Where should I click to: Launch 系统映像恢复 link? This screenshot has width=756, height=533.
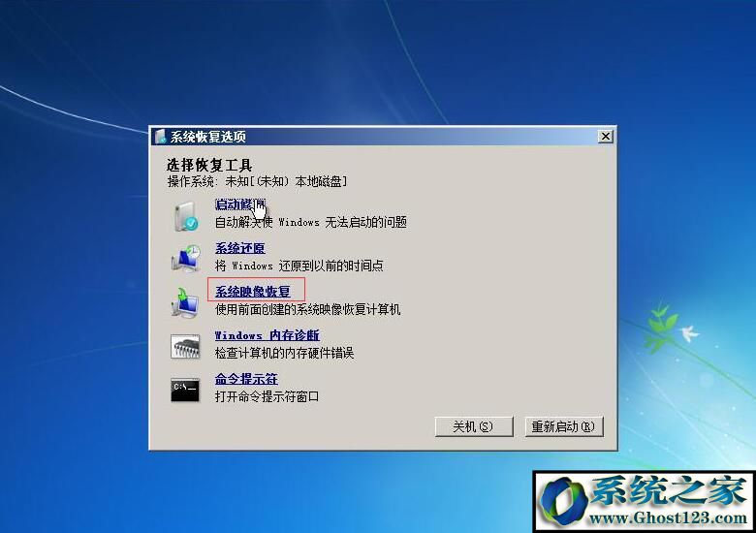pos(252,292)
